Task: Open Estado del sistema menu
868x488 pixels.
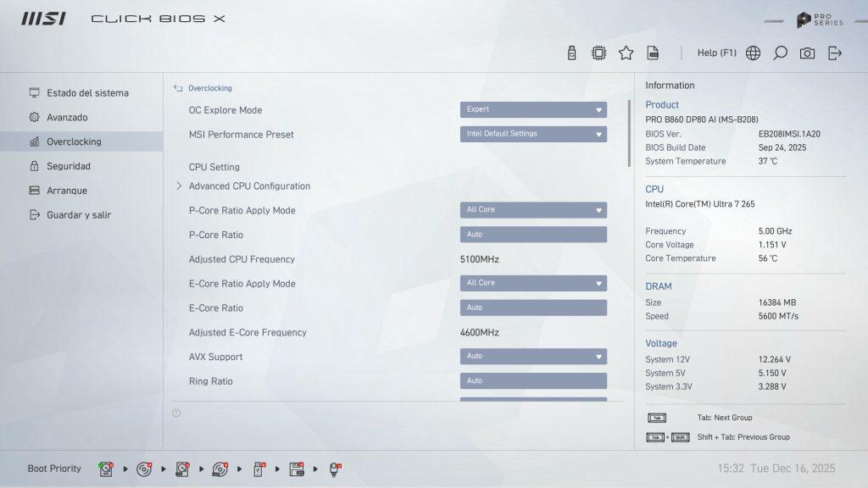Action: (81, 93)
